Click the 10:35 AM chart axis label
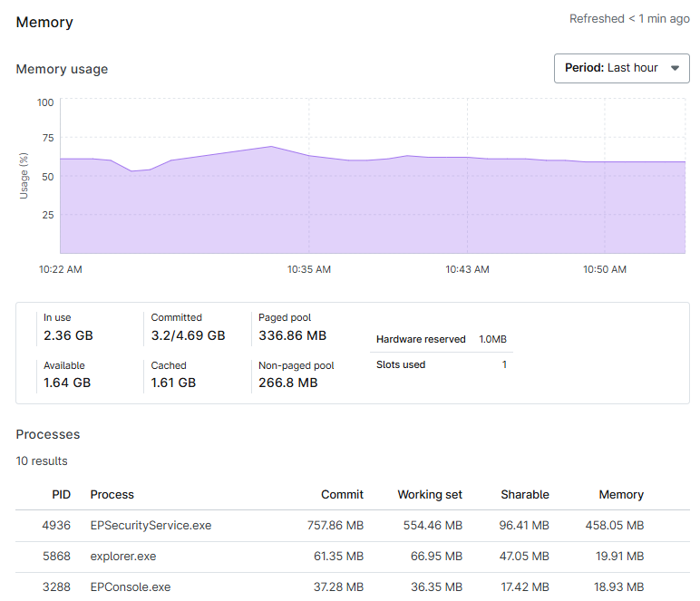This screenshot has width=700, height=601. click(x=309, y=269)
